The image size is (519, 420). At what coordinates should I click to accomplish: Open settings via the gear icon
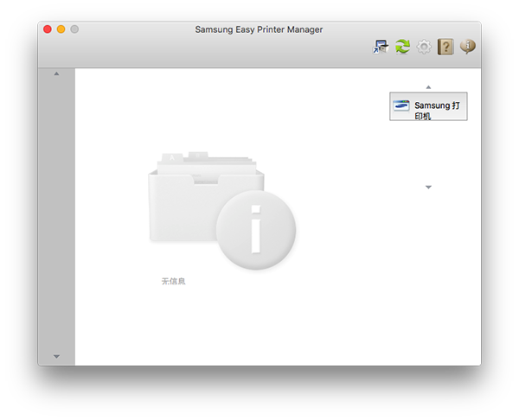[x=424, y=48]
